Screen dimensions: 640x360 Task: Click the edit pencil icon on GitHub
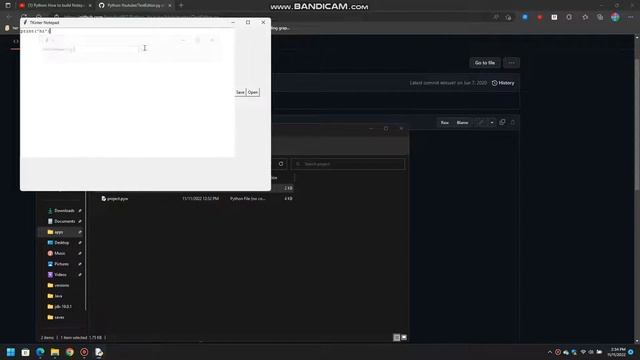point(481,122)
